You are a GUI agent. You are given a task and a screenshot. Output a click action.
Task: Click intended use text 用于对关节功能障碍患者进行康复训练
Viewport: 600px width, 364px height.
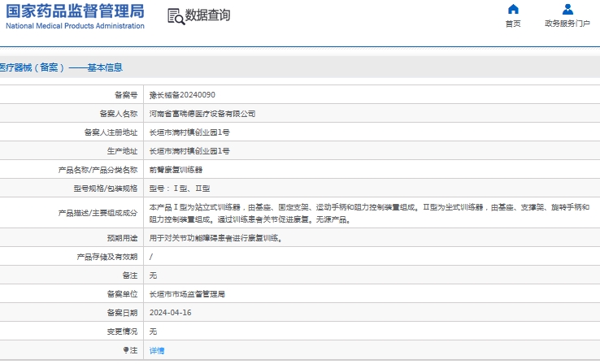pos(215,238)
